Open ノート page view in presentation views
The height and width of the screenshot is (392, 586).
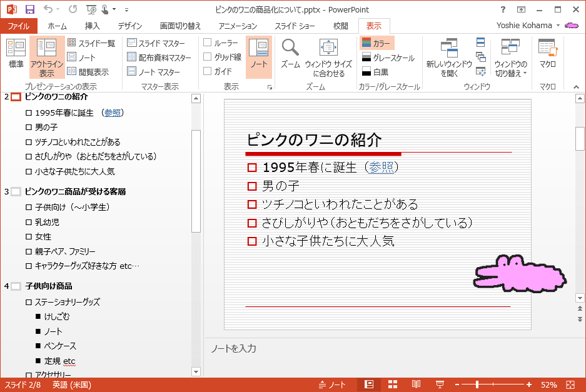81,58
